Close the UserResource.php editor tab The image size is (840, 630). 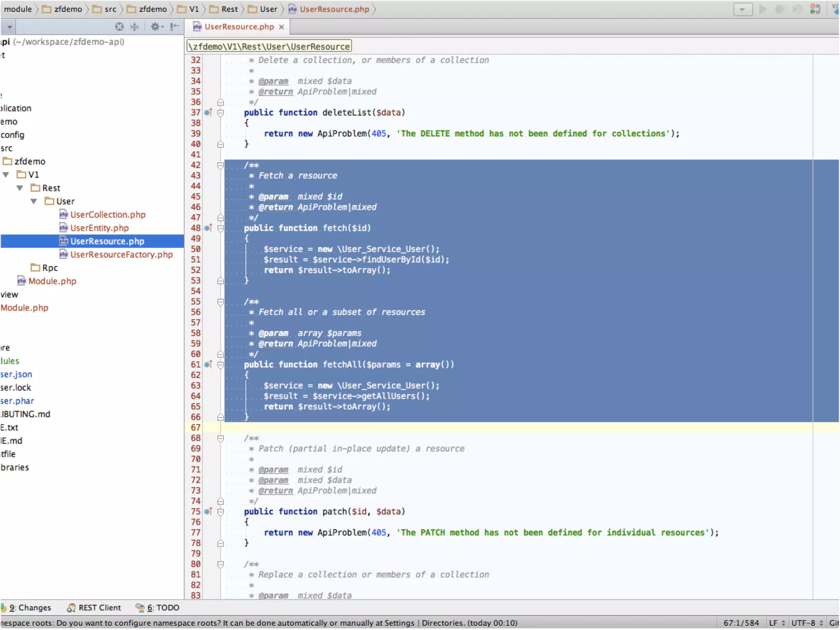[281, 27]
